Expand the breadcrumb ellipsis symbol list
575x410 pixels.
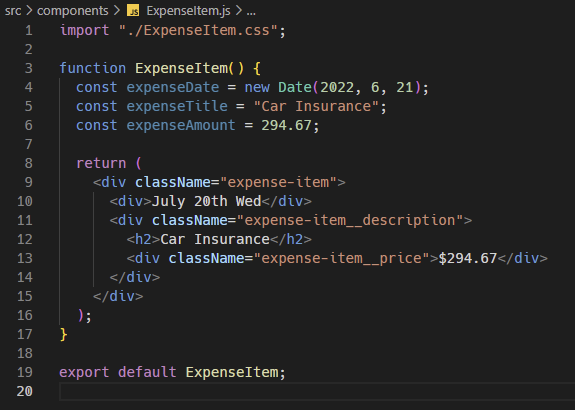tap(251, 11)
